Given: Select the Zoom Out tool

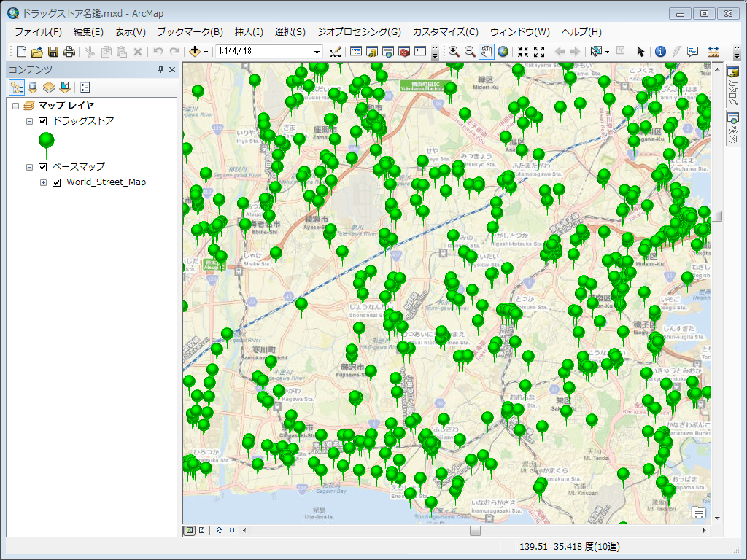Looking at the screenshot, I should pos(471,52).
